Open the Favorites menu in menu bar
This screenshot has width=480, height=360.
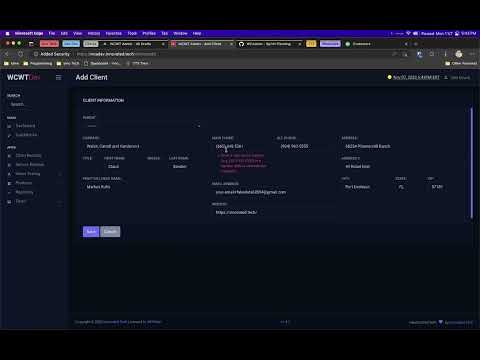click(114, 33)
